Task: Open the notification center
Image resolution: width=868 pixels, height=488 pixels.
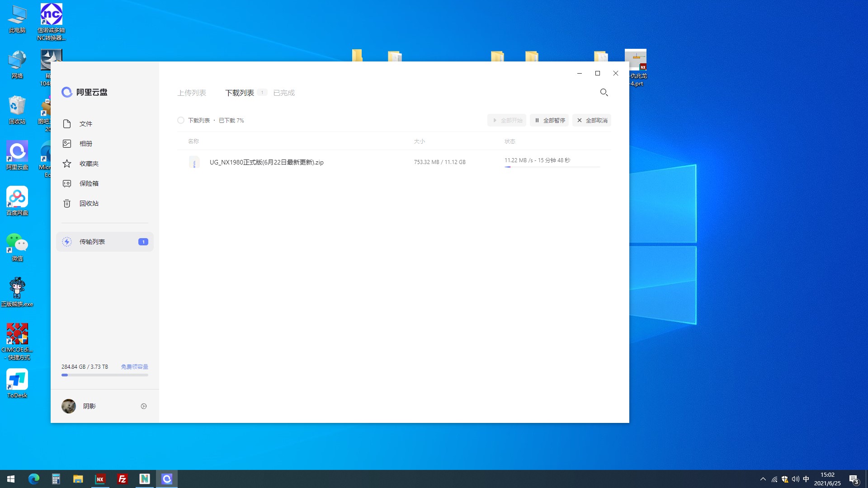Action: 854,479
